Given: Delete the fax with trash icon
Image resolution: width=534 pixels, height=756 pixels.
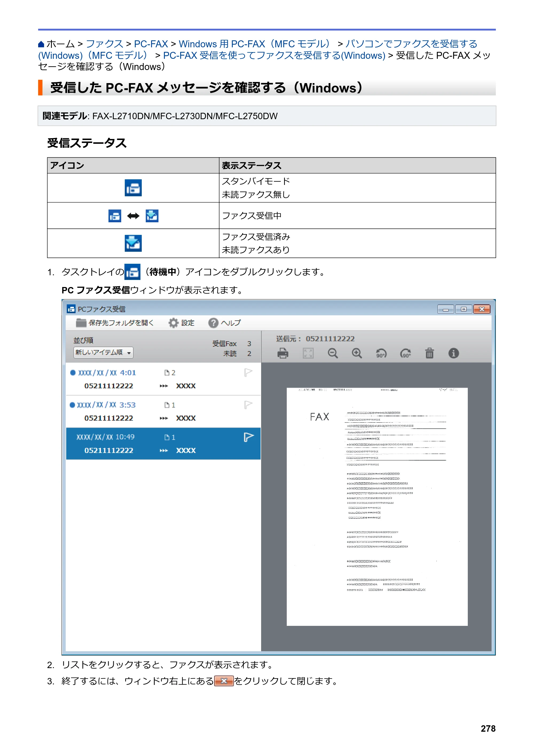Looking at the screenshot, I should click(x=429, y=353).
